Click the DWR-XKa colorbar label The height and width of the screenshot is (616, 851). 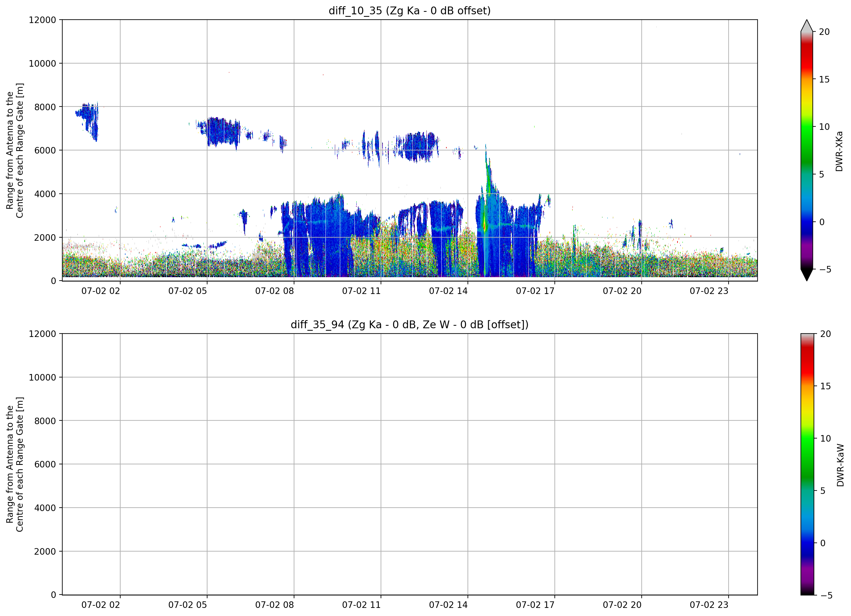click(839, 152)
